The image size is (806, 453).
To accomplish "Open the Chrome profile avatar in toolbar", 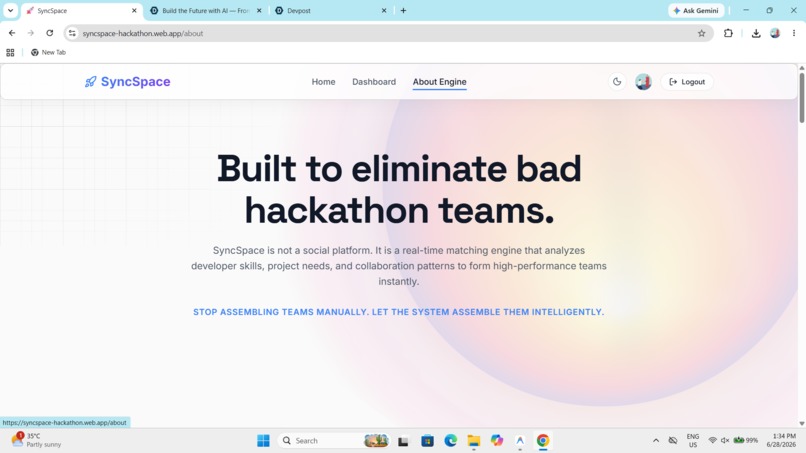I will 775,33.
